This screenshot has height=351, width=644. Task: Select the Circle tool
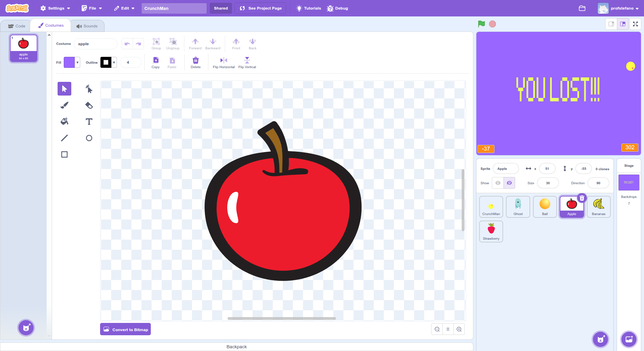(x=89, y=138)
